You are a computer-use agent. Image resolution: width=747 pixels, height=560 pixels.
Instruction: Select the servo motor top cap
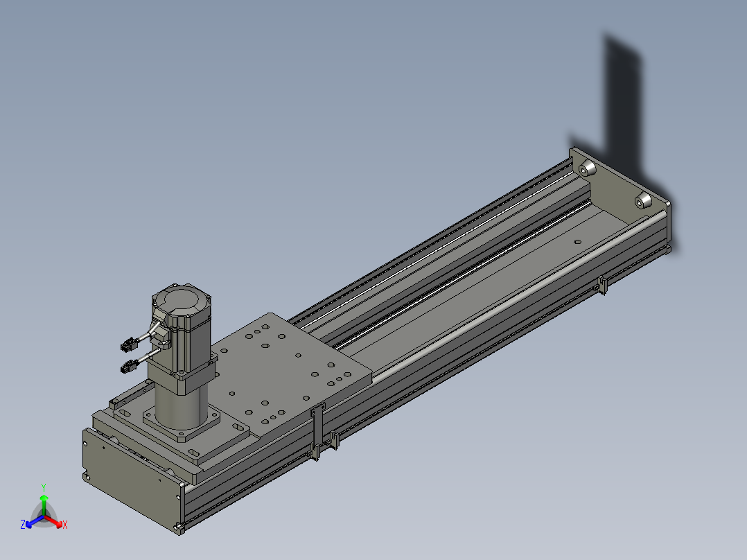click(x=181, y=300)
